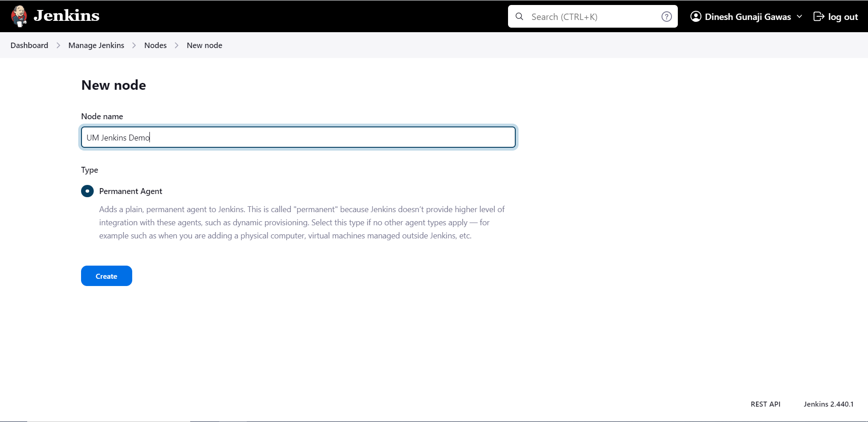This screenshot has width=868, height=422.
Task: Click the Create button
Action: 106,276
